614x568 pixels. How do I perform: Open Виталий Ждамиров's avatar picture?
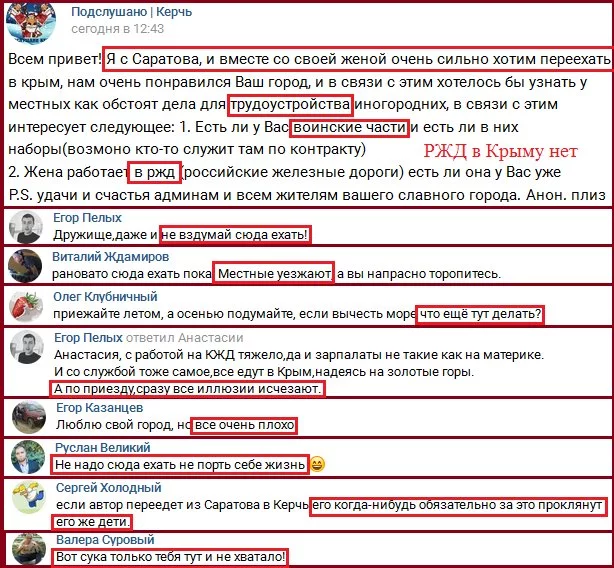click(x=25, y=265)
